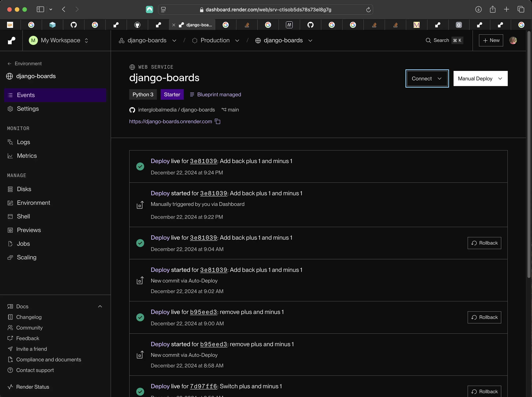Screen dimensions: 532x397
Task: Open the My Workspace switcher
Action: pyautogui.click(x=59, y=40)
